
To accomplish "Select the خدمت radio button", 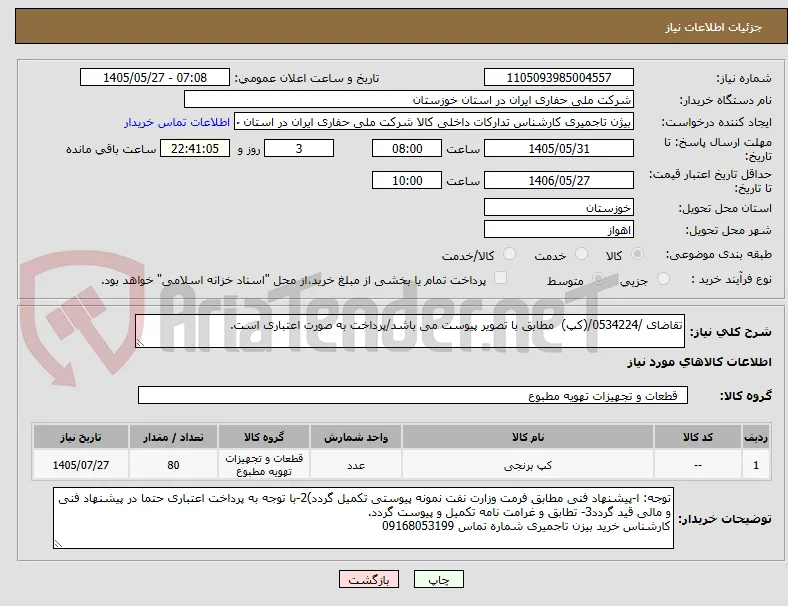I will click(x=581, y=254).
